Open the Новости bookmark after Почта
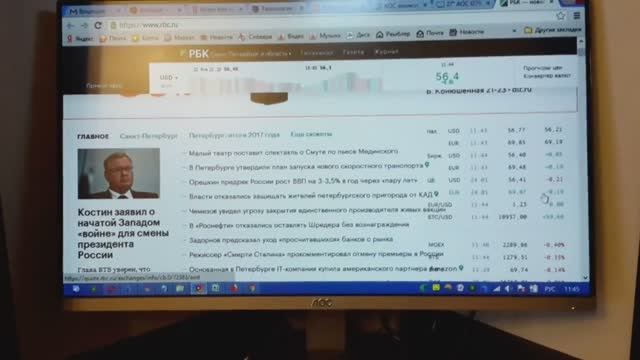This screenshot has width=640, height=360. (467, 32)
